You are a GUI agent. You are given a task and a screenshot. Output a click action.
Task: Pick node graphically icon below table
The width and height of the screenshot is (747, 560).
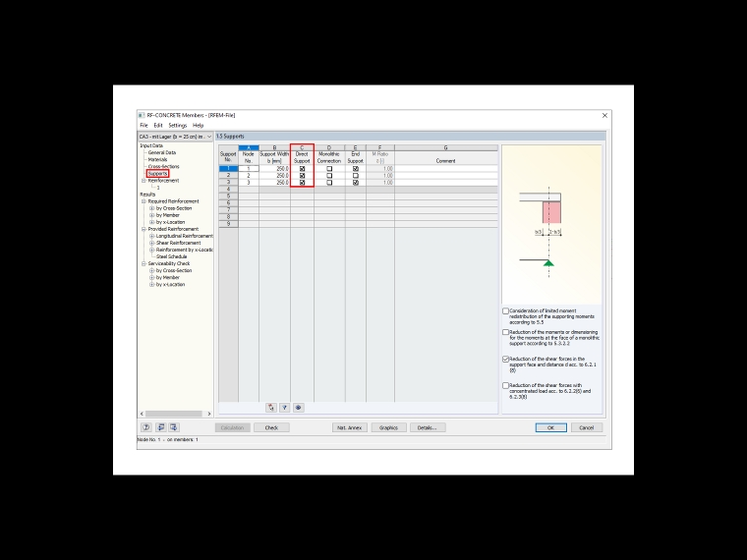coord(271,408)
